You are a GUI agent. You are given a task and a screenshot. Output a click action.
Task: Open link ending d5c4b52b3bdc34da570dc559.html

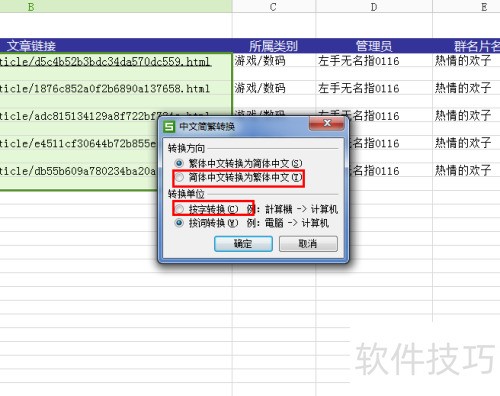pyautogui.click(x=105, y=61)
